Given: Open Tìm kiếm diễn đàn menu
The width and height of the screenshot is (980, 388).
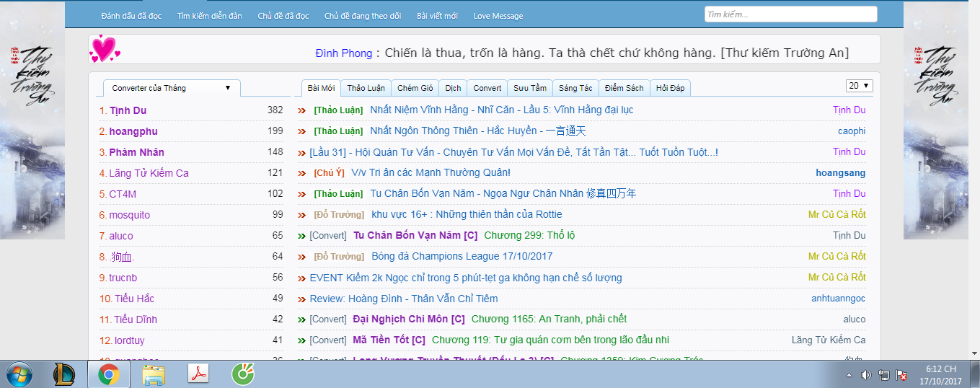Looking at the screenshot, I should pos(209,16).
